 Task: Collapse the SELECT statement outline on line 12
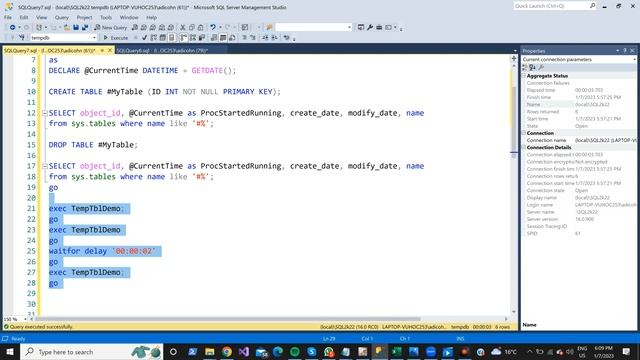44,113
